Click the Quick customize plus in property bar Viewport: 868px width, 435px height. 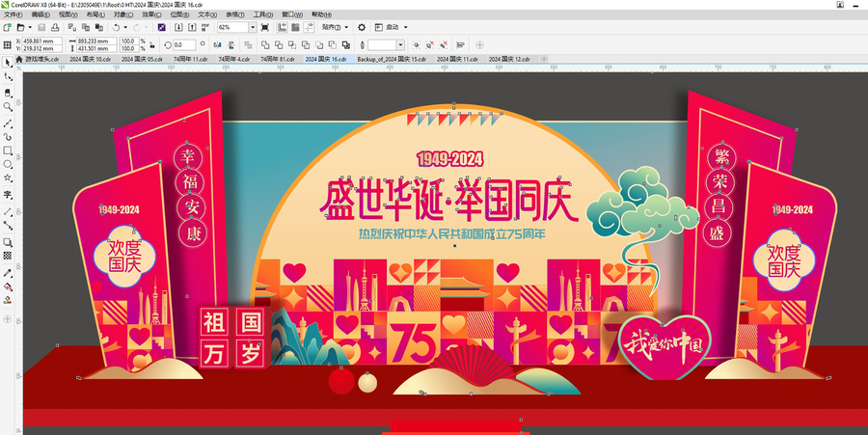coord(479,44)
